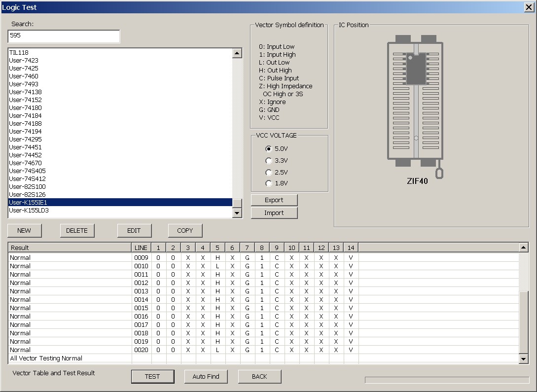
Task: Select the 3.3V VCC voltage option
Action: click(x=269, y=160)
